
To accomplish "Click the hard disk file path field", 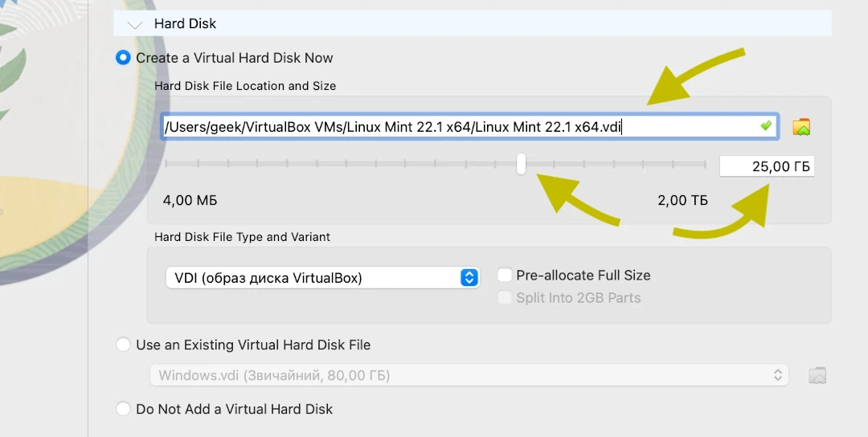I will pos(470,127).
